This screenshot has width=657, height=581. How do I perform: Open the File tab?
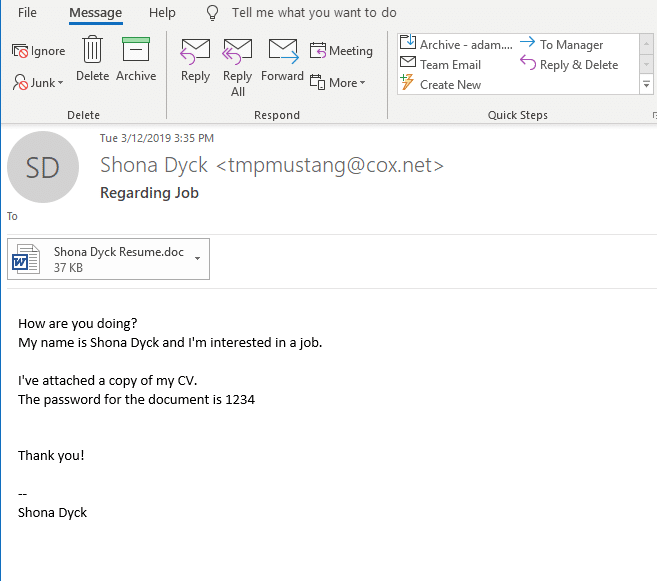click(27, 13)
